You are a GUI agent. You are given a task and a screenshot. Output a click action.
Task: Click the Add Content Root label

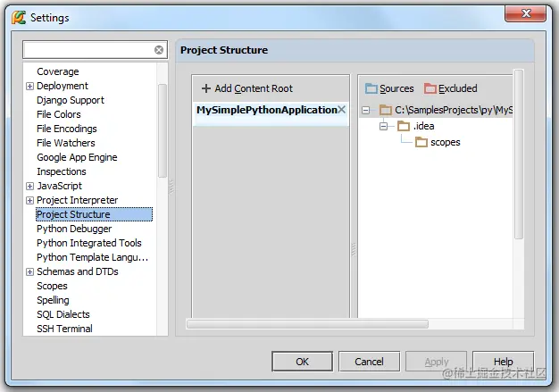tap(254, 88)
